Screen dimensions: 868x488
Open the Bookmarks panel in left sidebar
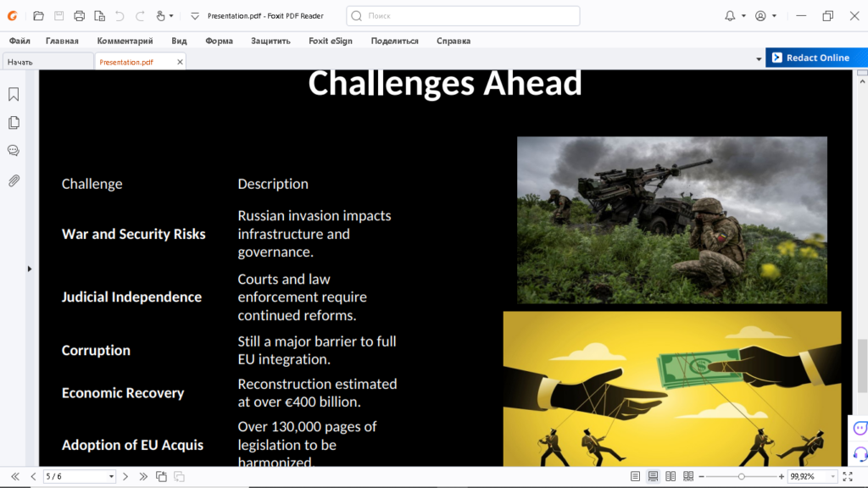click(14, 94)
